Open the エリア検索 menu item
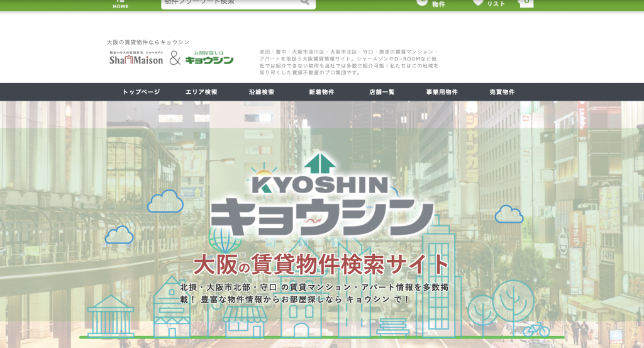 coord(201,92)
